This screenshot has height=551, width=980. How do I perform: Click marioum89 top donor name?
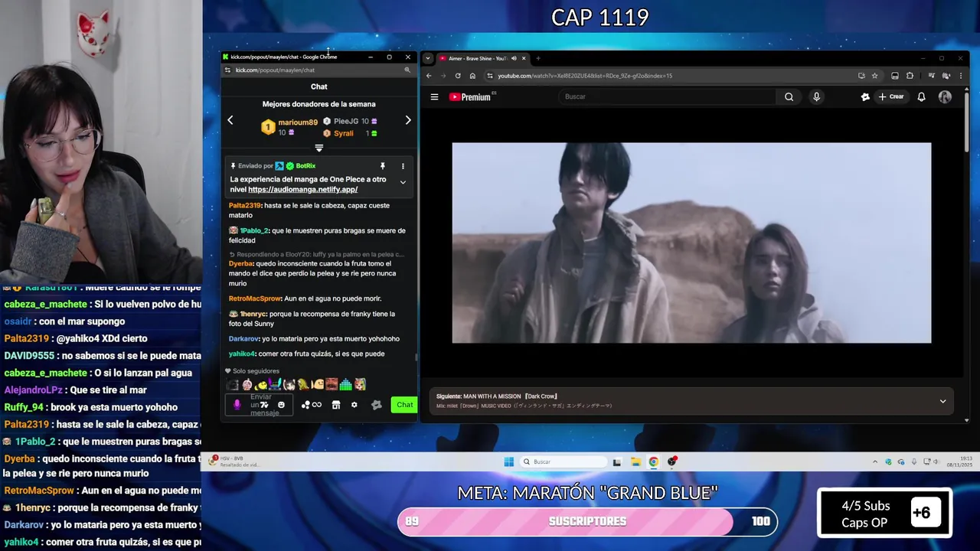(298, 122)
